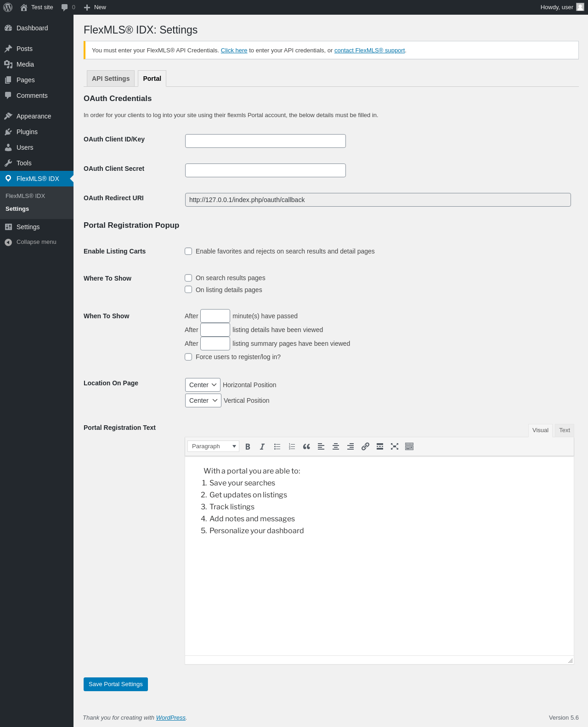
Task: Click 'Personalize your dashboard' editor line
Action: [256, 530]
